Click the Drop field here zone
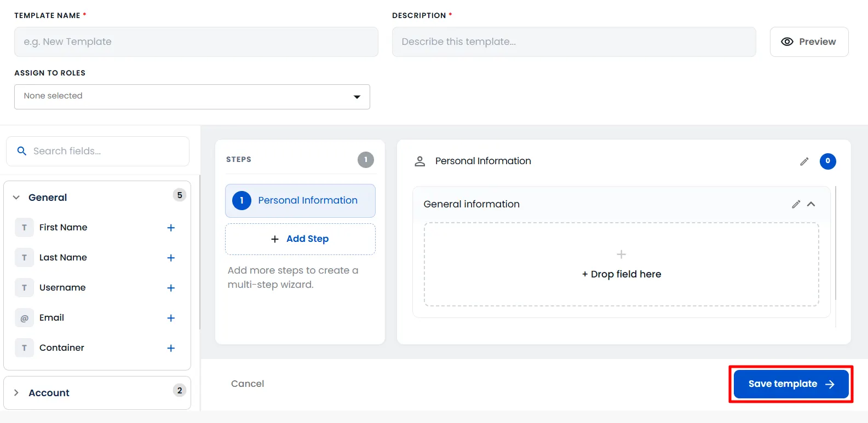Screen dimensions: 868x423 [x=622, y=264]
